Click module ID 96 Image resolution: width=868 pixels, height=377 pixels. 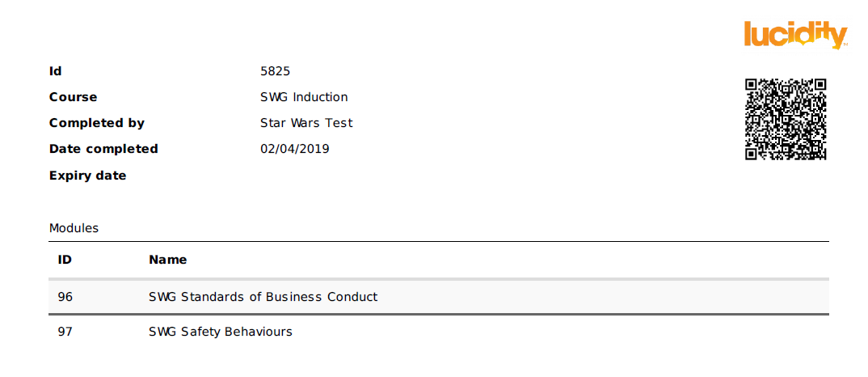click(x=65, y=297)
